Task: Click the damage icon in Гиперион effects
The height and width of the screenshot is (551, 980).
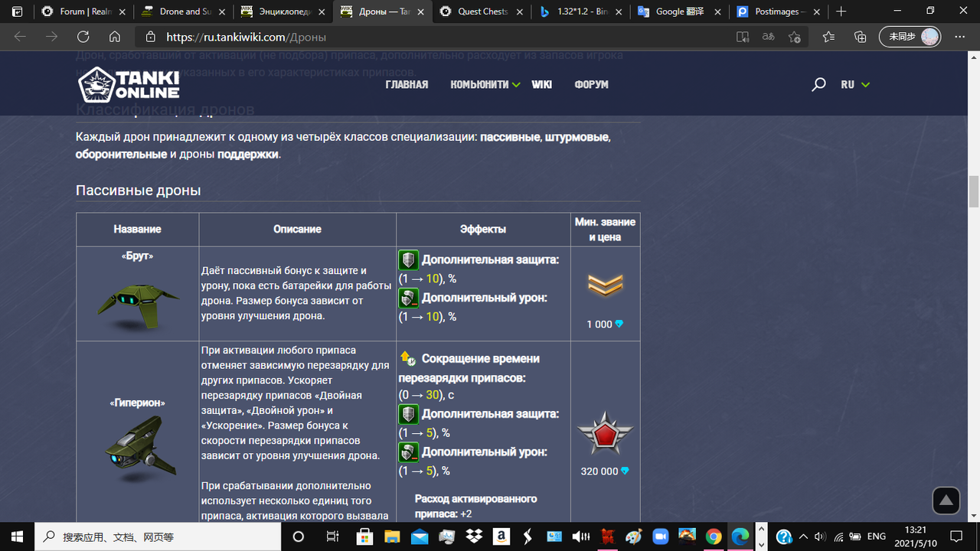Action: pos(408,452)
